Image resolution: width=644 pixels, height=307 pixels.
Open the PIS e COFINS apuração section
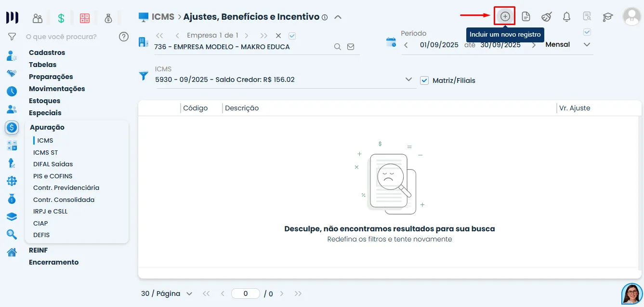click(x=52, y=176)
